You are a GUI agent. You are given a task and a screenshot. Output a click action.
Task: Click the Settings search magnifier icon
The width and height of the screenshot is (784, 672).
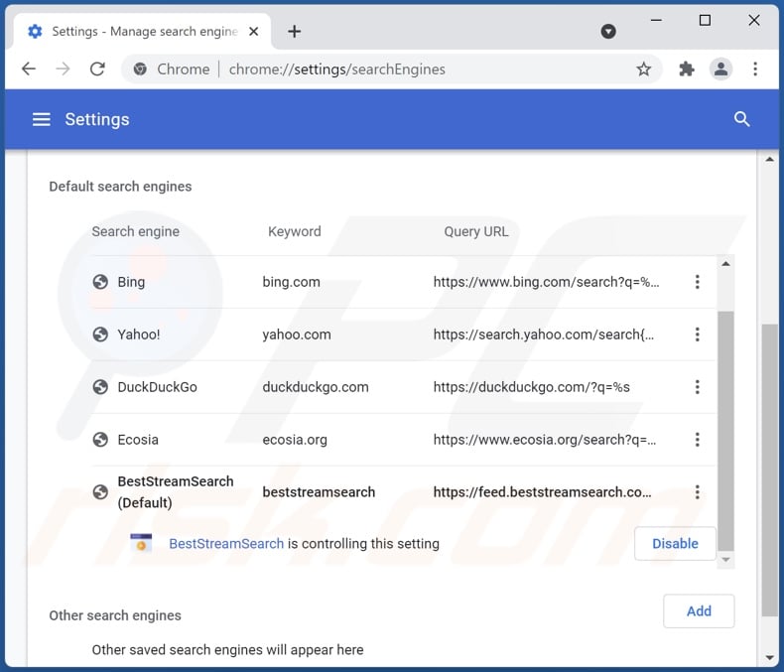click(741, 119)
